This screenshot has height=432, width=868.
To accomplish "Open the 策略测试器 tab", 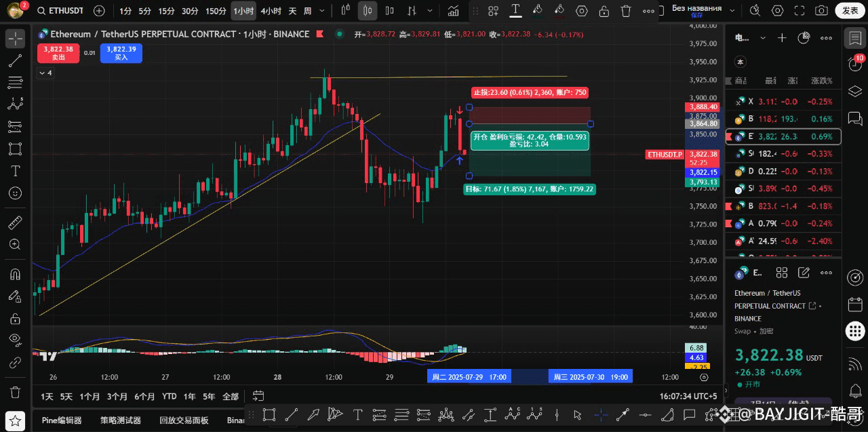I will click(x=121, y=420).
